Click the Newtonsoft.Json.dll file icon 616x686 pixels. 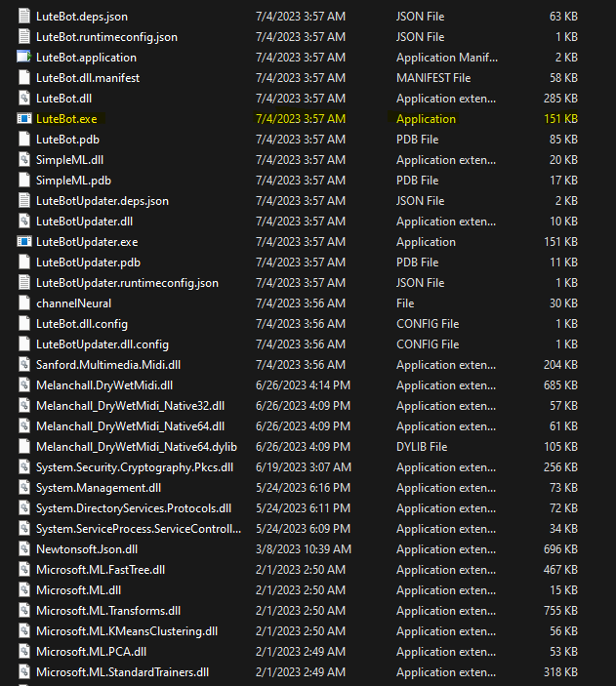click(x=24, y=549)
